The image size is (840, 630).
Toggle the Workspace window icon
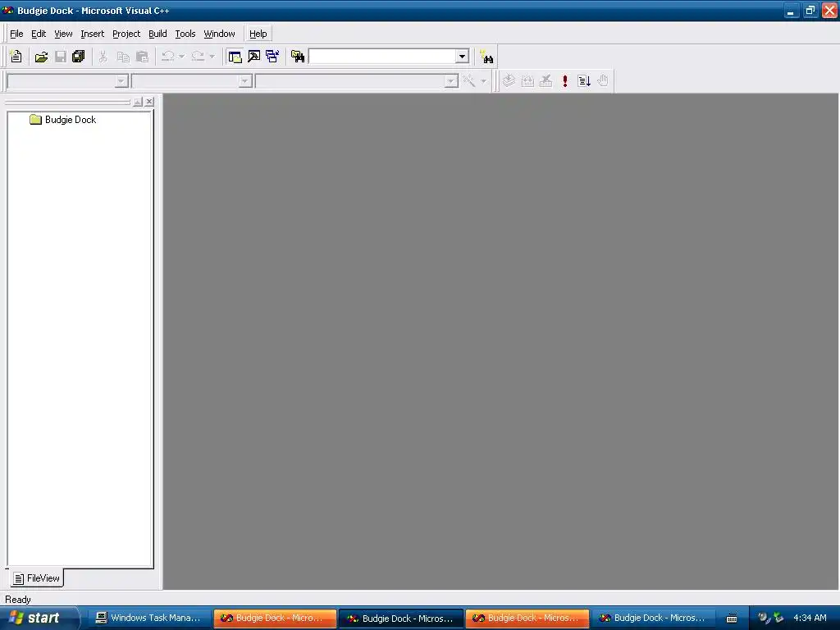tap(235, 57)
